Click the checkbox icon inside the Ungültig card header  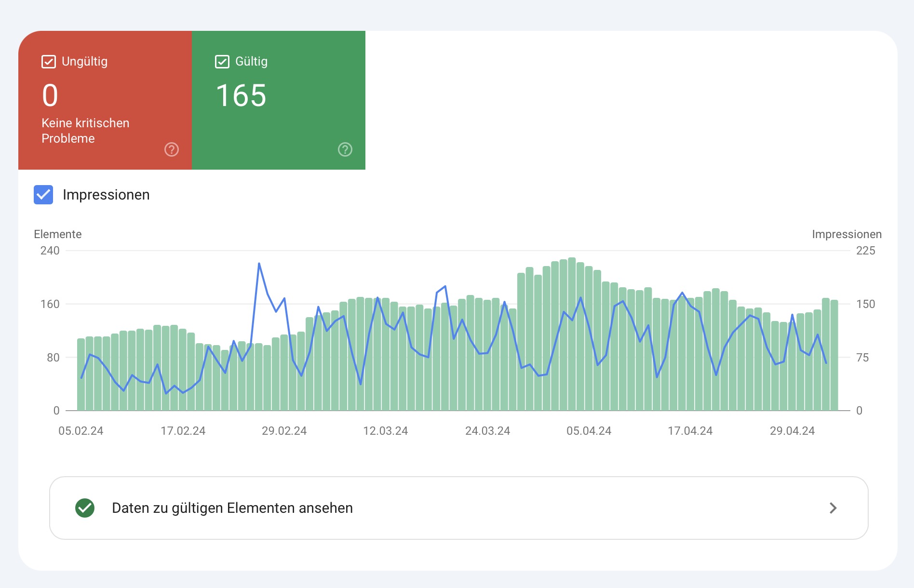point(48,61)
